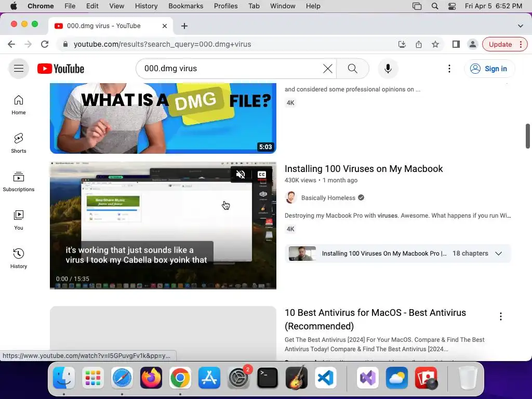532x399 pixels.
Task: Click the share page icon in address bar
Action: (x=419, y=44)
